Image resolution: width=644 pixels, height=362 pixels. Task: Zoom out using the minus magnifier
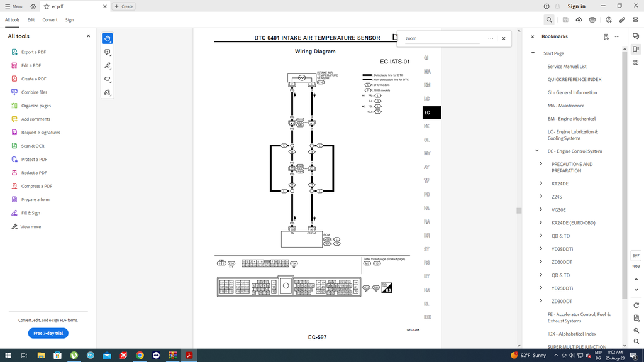coord(636,341)
